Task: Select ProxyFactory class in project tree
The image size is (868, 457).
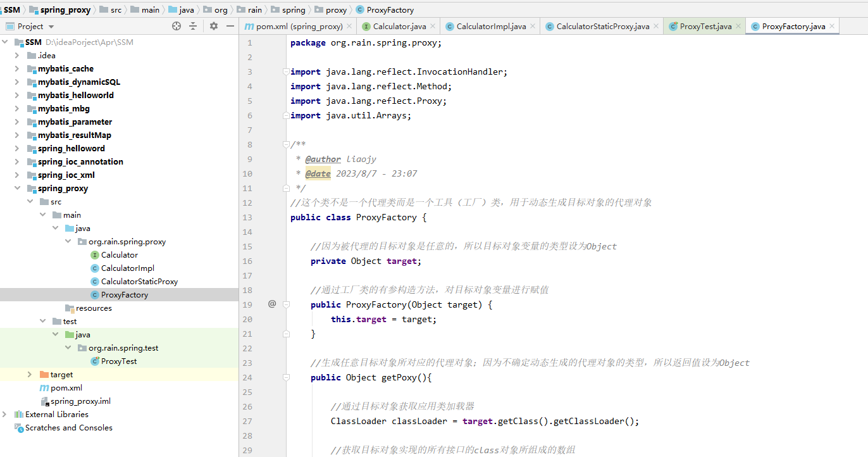Action: pos(119,294)
